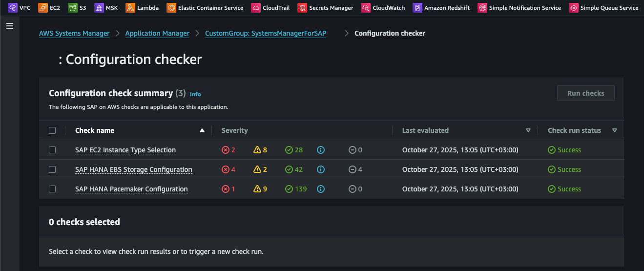Click the CloudTrail service icon
The width and height of the screenshot is (644, 271).
[256, 8]
